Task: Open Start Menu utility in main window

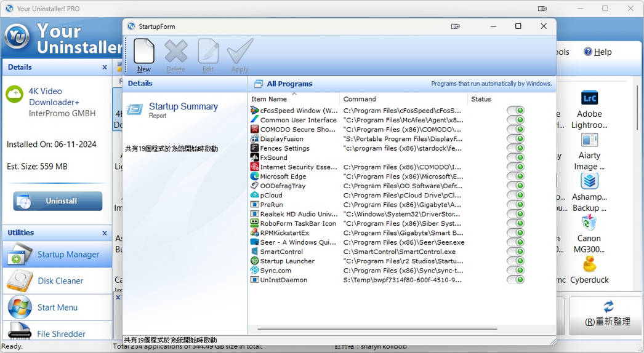Action: tap(57, 307)
